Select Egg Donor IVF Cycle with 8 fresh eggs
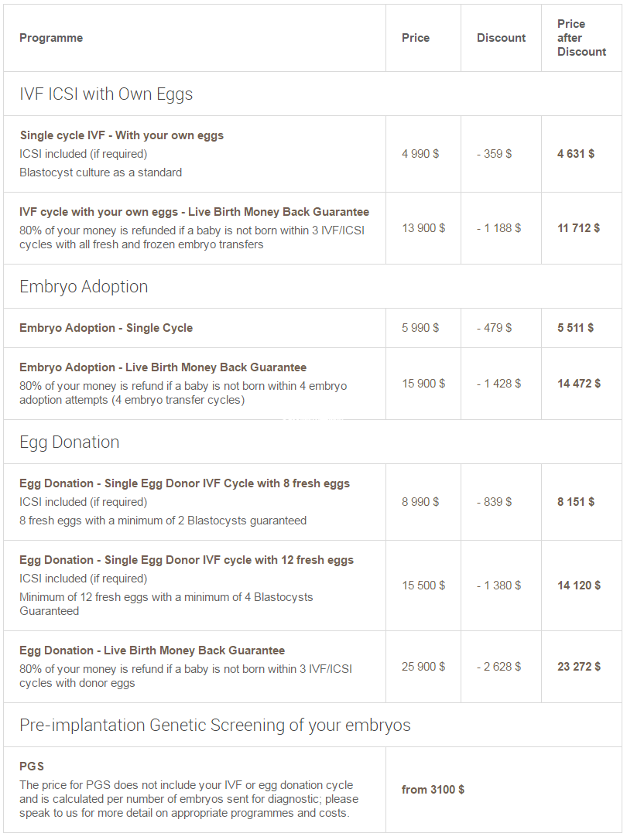Screen dimensions: 627x840 pos(184,483)
